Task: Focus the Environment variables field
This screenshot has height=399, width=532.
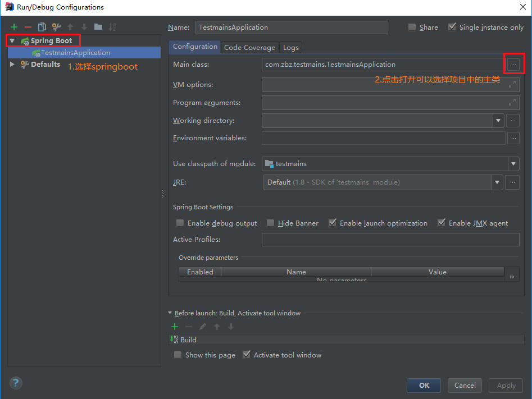Action: [x=383, y=138]
